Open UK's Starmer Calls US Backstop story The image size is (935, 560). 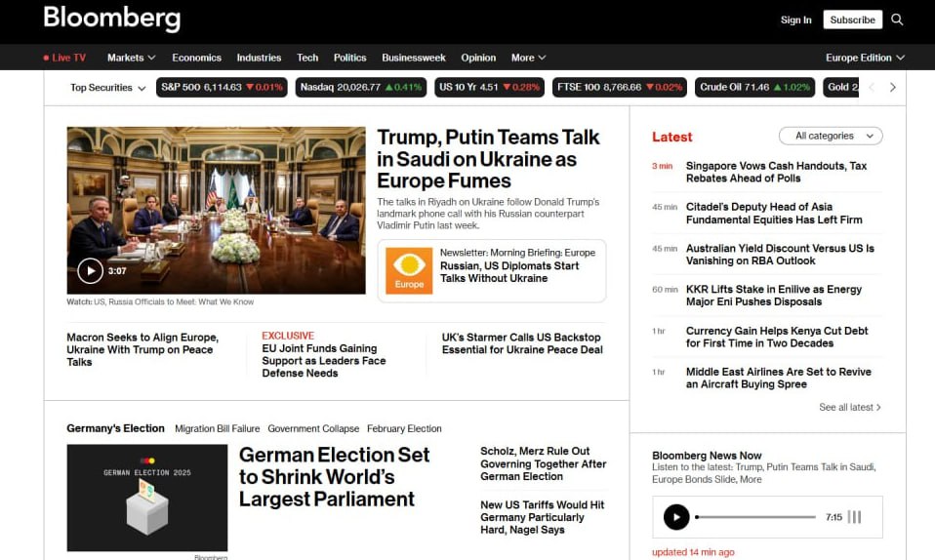click(x=522, y=343)
